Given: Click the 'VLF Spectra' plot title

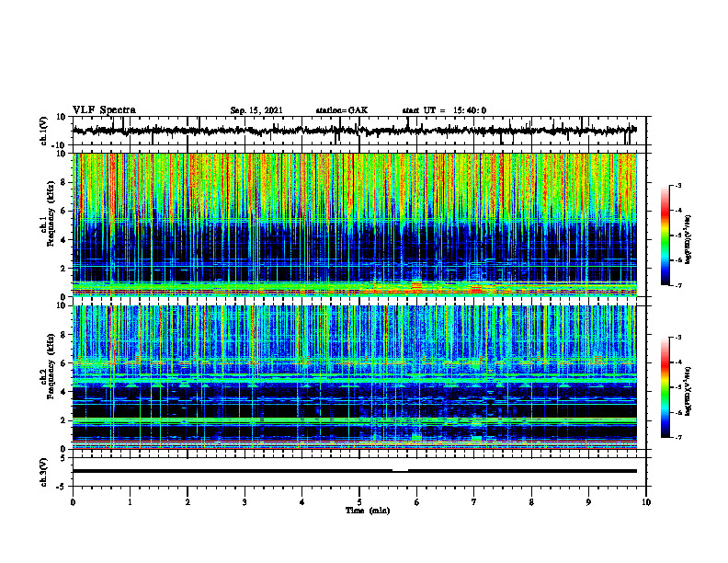Looking at the screenshot, I should [x=104, y=110].
